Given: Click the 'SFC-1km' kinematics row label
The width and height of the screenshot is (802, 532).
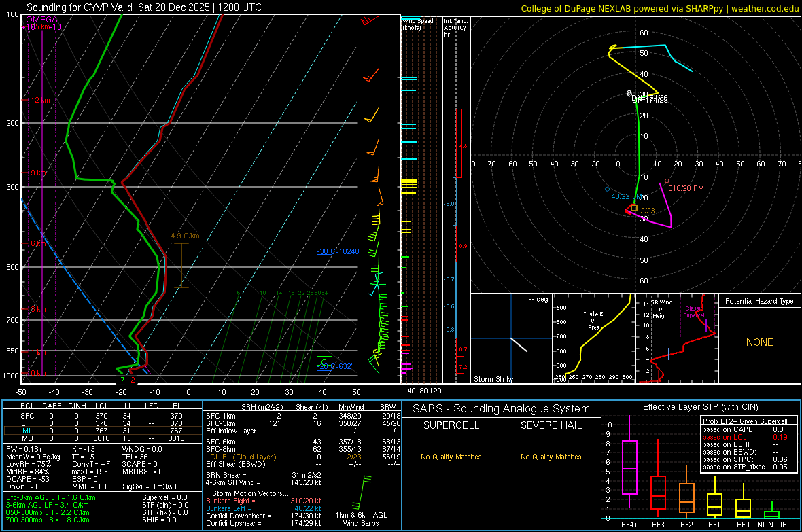Looking at the screenshot, I should tap(220, 416).
